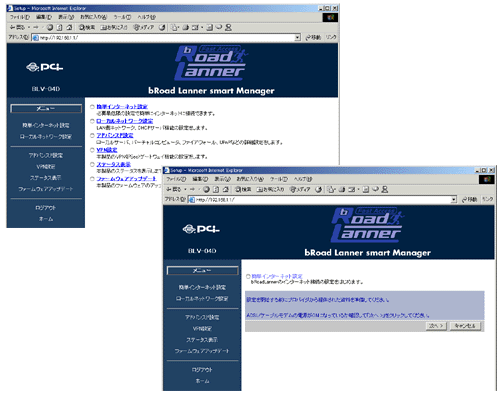
Task: Click Back arrow in front IE window toolbar
Action: pyautogui.click(x=169, y=189)
